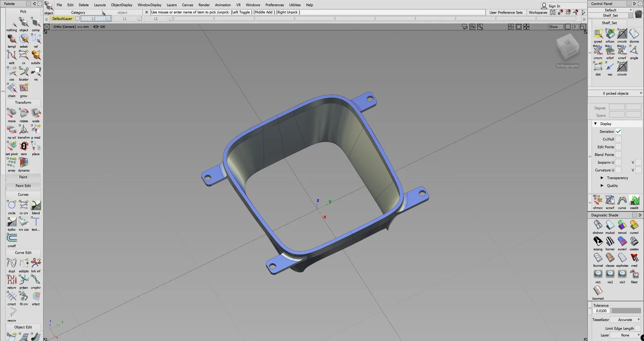Open the Paint Edit palette section

tap(23, 186)
